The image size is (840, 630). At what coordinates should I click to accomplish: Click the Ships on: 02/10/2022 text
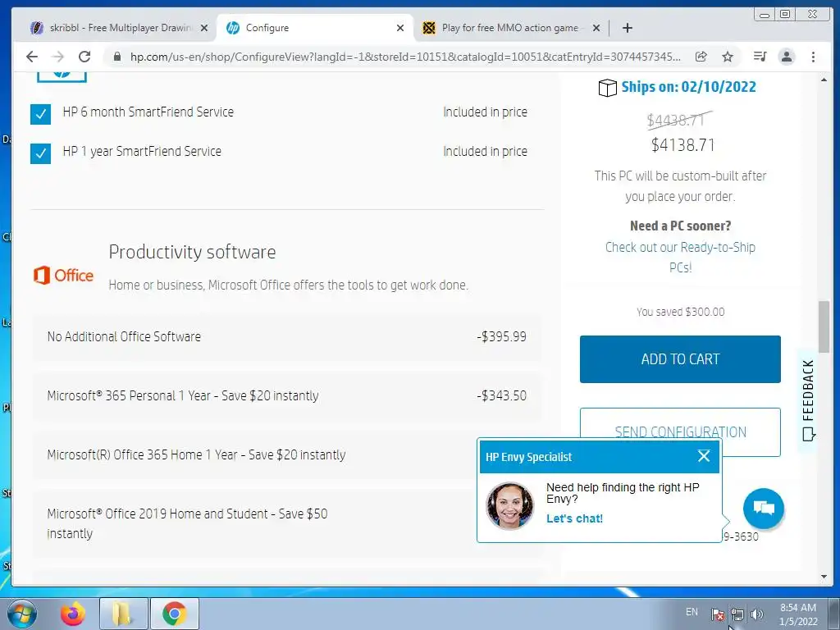tap(688, 87)
